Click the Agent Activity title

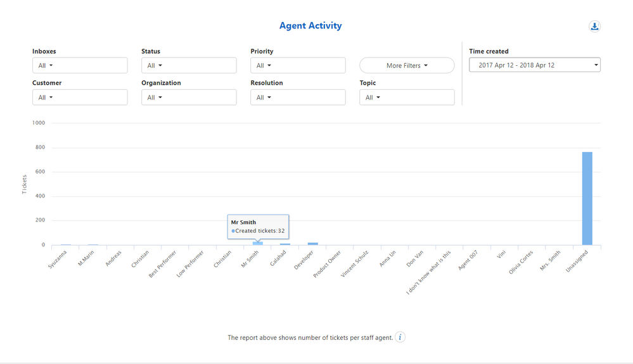pyautogui.click(x=310, y=25)
